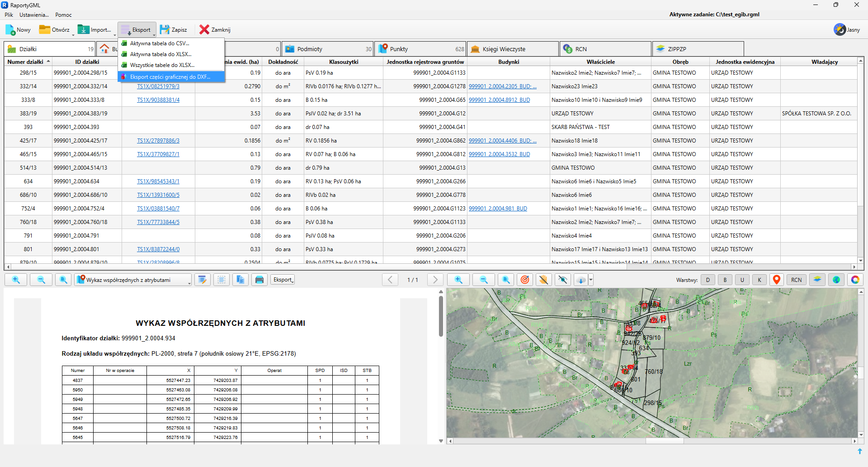This screenshot has width=868, height=467.
Task: Select 'Aktywna tabela do CSV...' menu entry
Action: pos(171,43)
